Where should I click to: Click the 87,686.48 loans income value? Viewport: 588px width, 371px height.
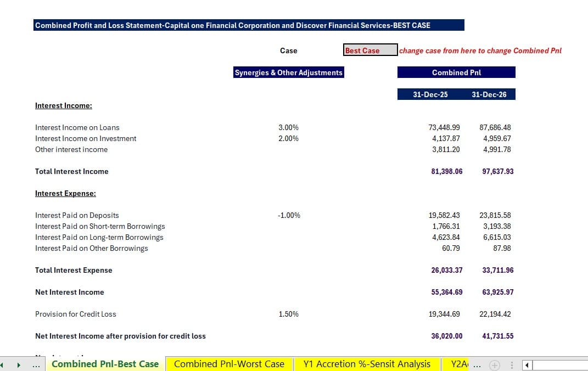point(495,127)
